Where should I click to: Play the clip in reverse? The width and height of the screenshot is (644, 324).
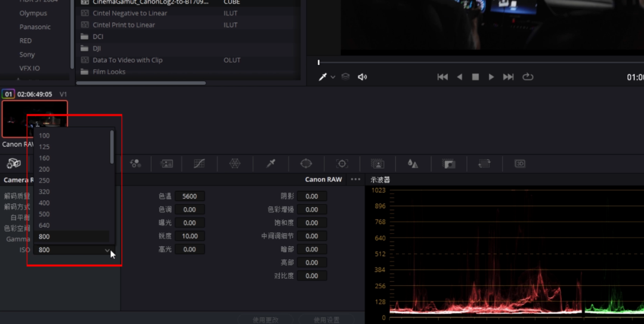pyautogui.click(x=460, y=77)
